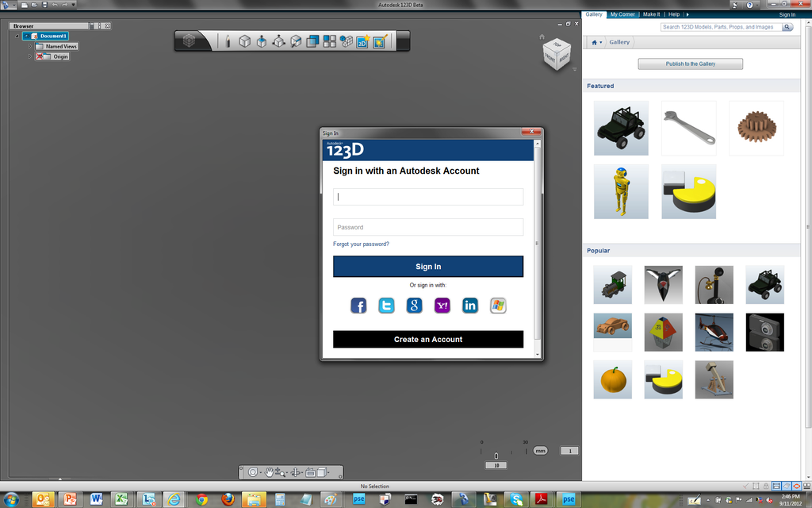Click Sign In link at top right

[x=787, y=14]
